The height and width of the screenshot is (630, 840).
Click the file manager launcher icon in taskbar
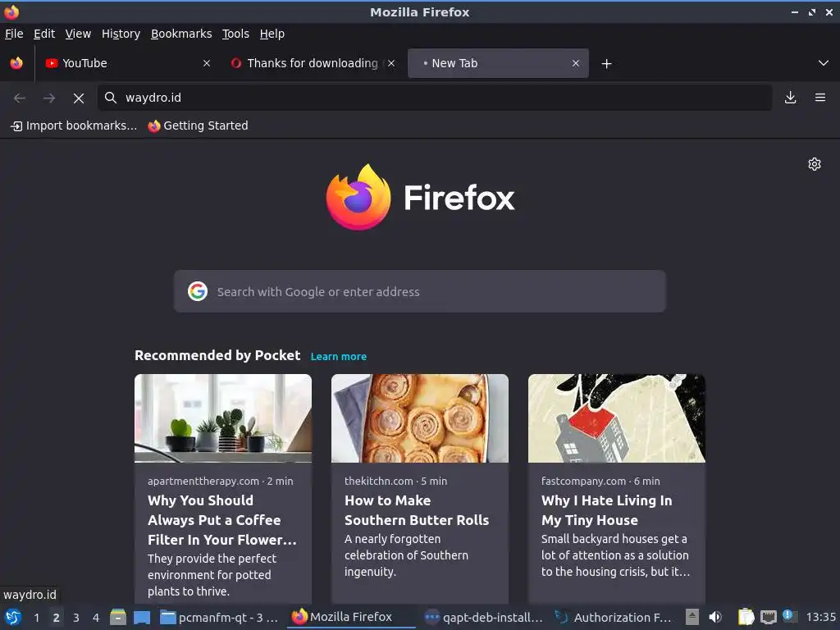tap(118, 618)
